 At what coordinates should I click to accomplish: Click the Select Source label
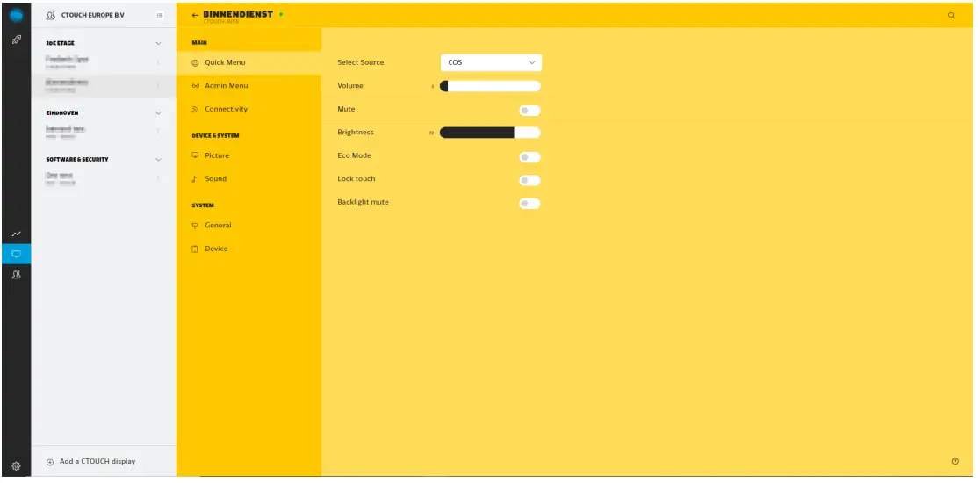click(x=361, y=62)
